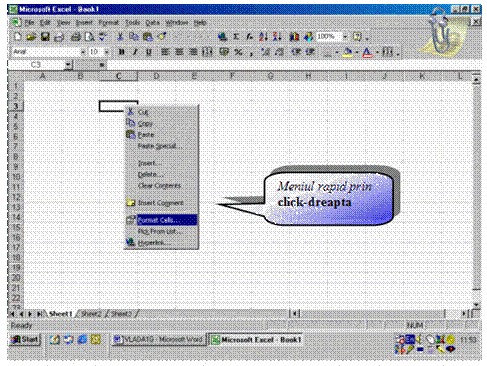Toggle Underline formatting button

tap(149, 52)
